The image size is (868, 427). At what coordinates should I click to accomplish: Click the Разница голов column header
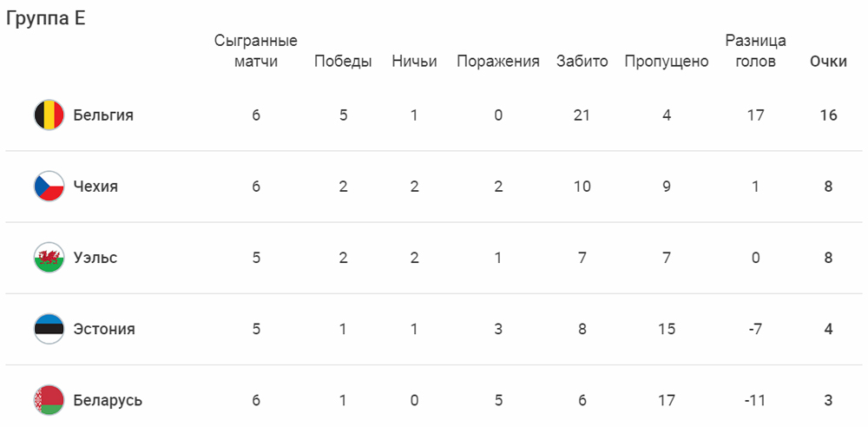tap(756, 51)
